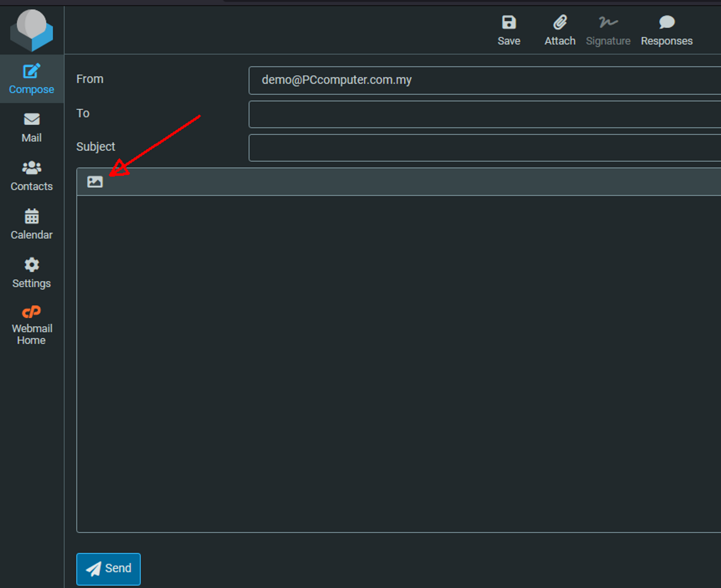
Task: Save the message as draft
Action: coord(508,30)
